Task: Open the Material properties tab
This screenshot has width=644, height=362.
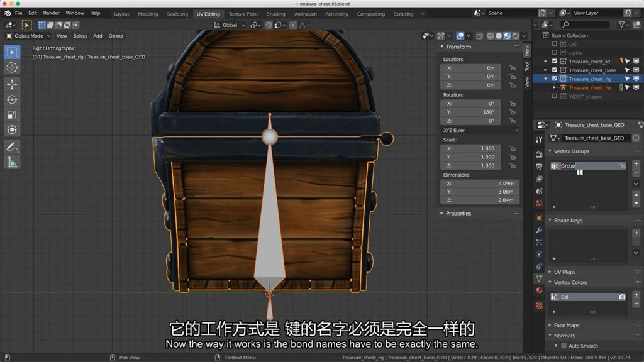Action: 539,290
